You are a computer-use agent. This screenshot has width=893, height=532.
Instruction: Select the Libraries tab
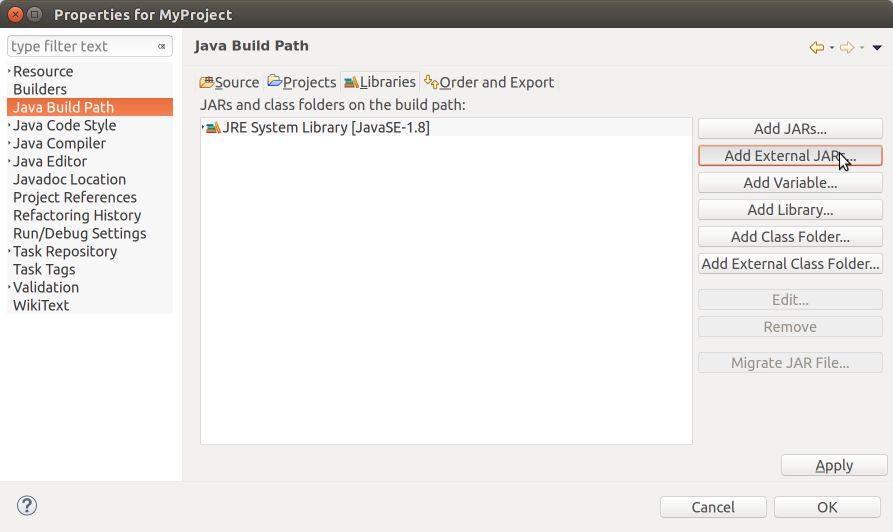(x=379, y=82)
